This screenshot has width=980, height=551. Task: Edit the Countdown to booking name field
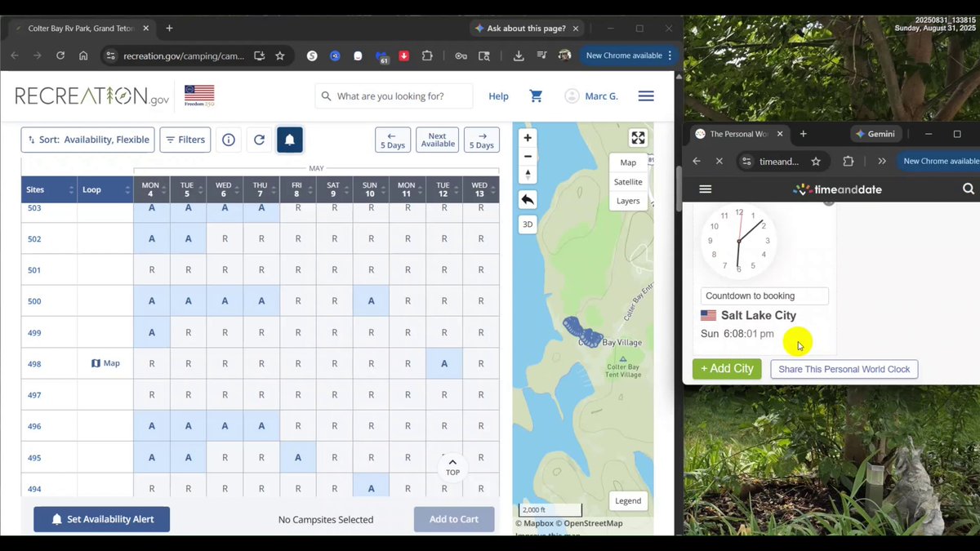click(x=764, y=295)
